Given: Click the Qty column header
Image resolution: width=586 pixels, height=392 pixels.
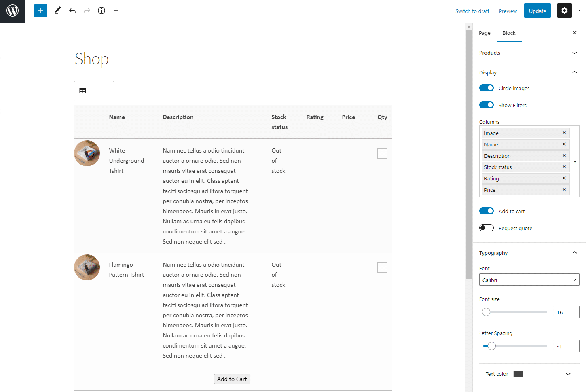Looking at the screenshot, I should (382, 117).
